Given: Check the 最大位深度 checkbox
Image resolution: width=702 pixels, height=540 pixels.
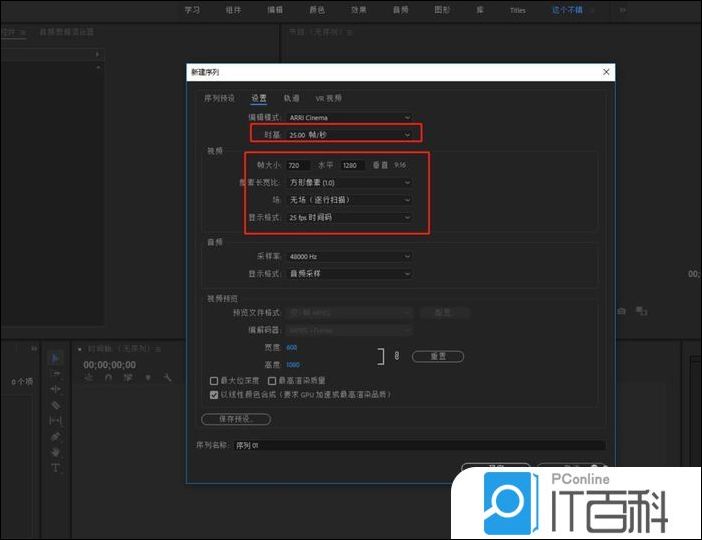Looking at the screenshot, I should tap(214, 381).
